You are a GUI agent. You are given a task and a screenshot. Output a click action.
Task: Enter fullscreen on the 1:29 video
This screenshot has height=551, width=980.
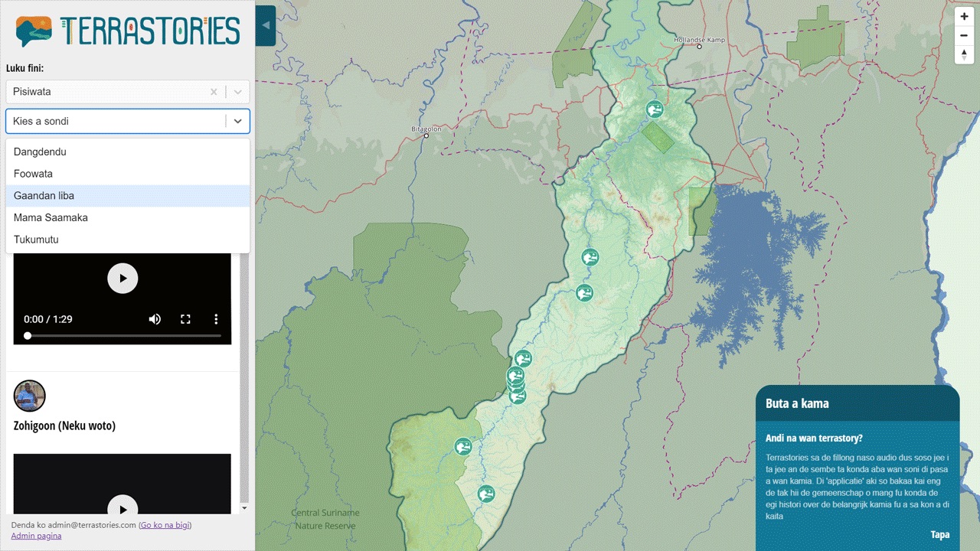(x=185, y=319)
